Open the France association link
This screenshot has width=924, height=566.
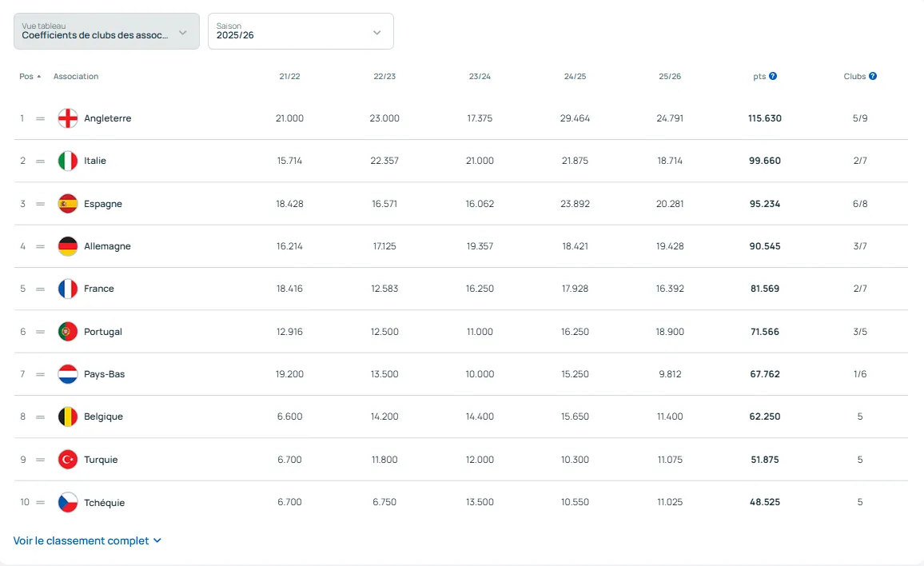[x=99, y=289]
